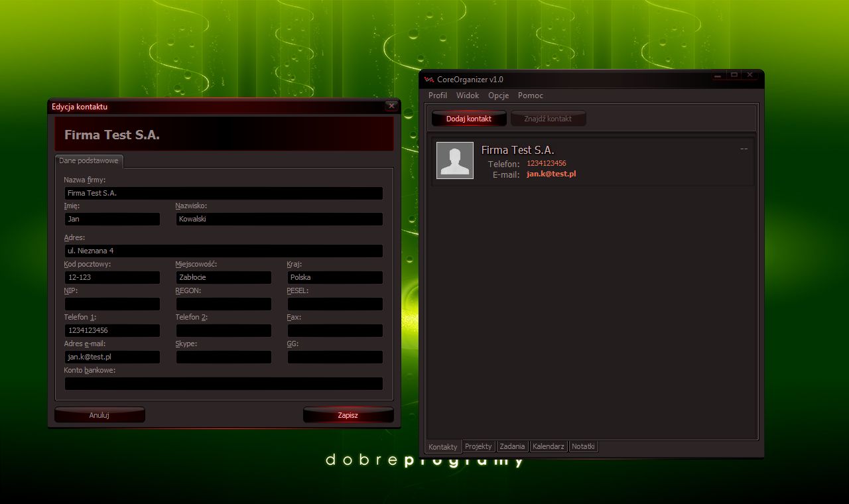Click the Kraj field containing Polska
This screenshot has height=504, width=849.
click(335, 277)
